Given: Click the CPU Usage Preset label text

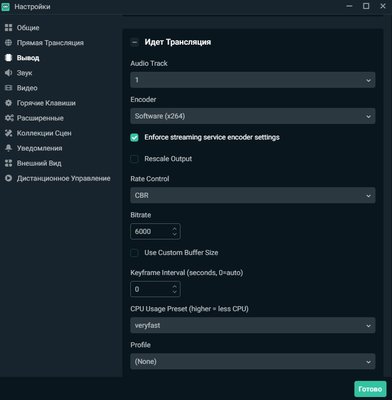Looking at the screenshot, I should (189, 309).
